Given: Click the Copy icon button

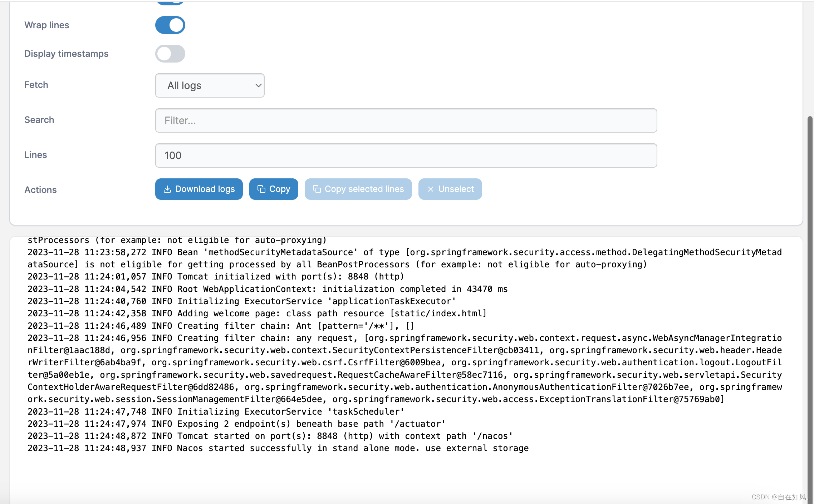Looking at the screenshot, I should pos(273,188).
